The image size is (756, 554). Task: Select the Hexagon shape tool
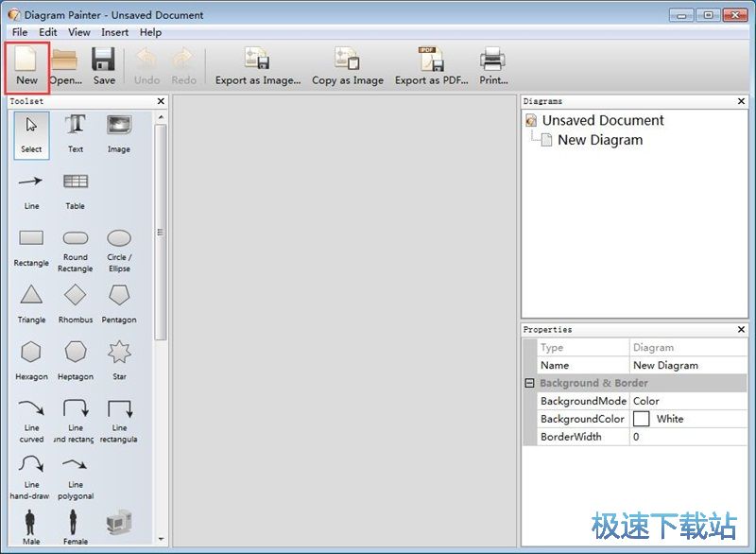click(31, 362)
